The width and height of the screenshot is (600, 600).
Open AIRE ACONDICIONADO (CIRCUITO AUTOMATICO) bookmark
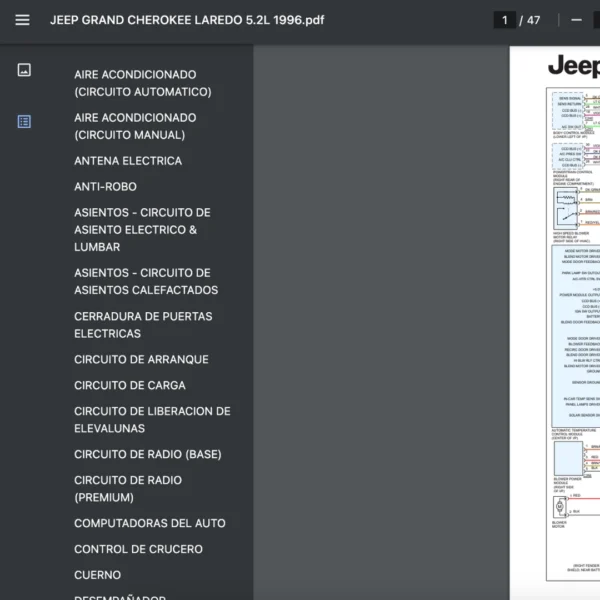[x=142, y=83]
